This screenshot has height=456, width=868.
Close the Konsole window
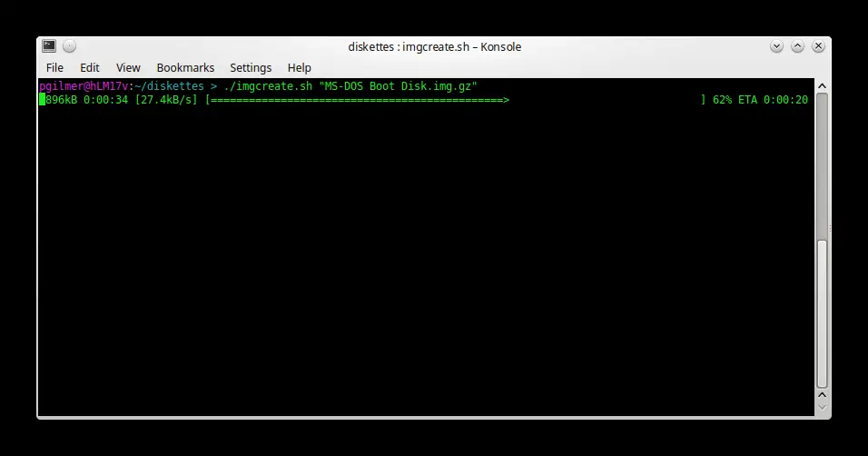[818, 46]
